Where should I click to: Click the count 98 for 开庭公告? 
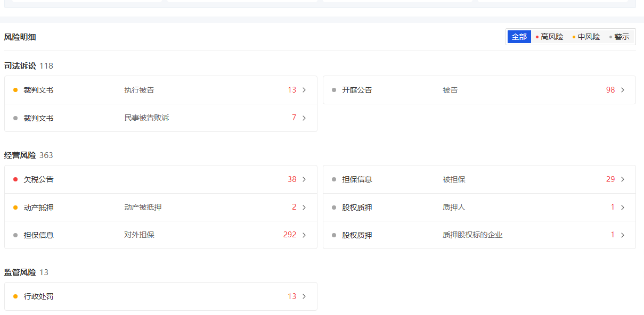point(610,90)
